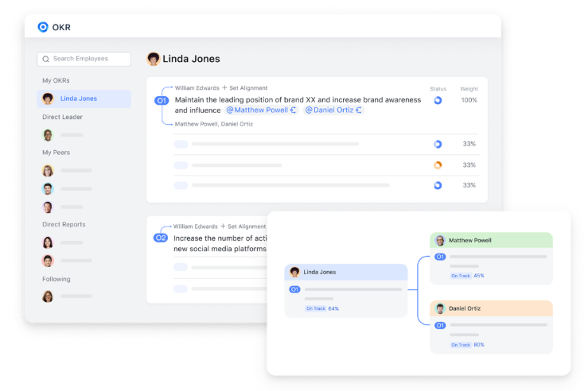Click Set Alignment on objective O1
The width and height of the screenshot is (588, 391).
(x=247, y=88)
